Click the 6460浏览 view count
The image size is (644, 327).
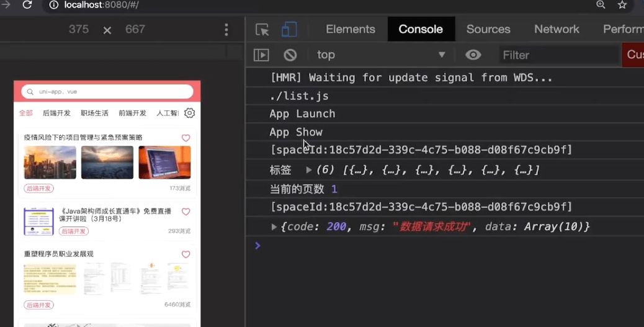tap(177, 305)
